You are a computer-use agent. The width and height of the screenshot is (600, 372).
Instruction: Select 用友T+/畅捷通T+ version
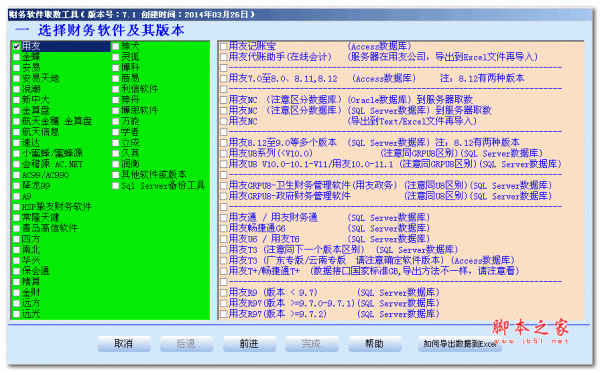pyautogui.click(x=224, y=271)
